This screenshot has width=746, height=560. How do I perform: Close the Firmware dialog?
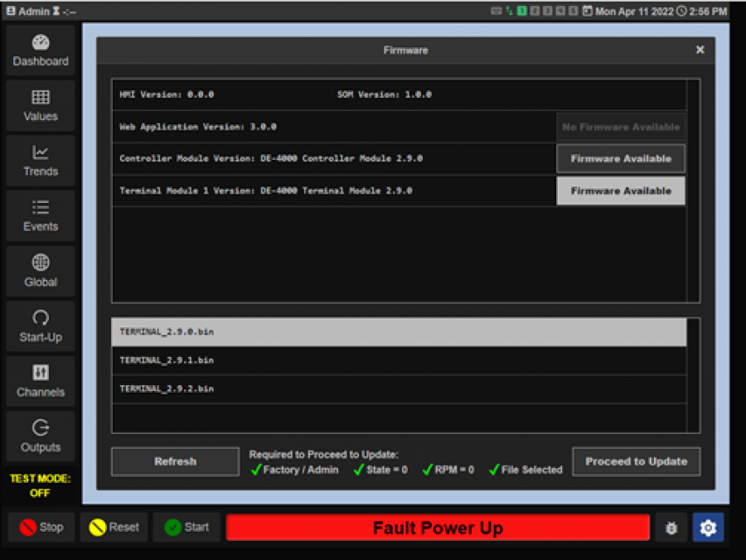point(700,51)
